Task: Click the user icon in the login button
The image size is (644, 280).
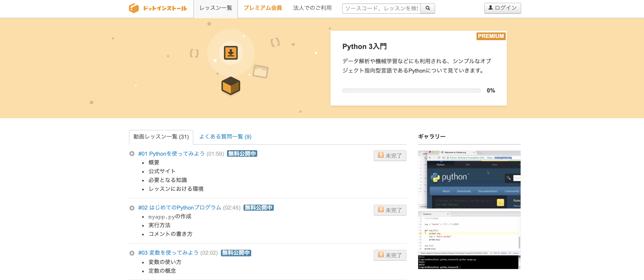Action: coord(491,8)
